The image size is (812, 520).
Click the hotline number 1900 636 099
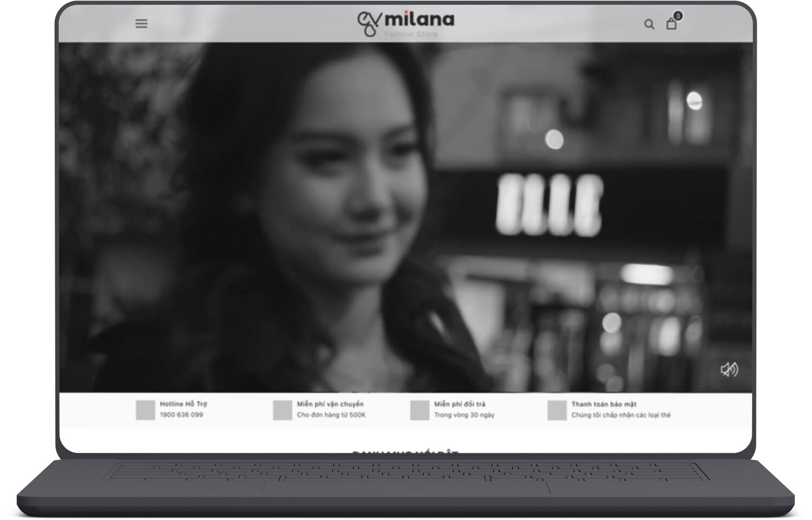click(x=181, y=415)
